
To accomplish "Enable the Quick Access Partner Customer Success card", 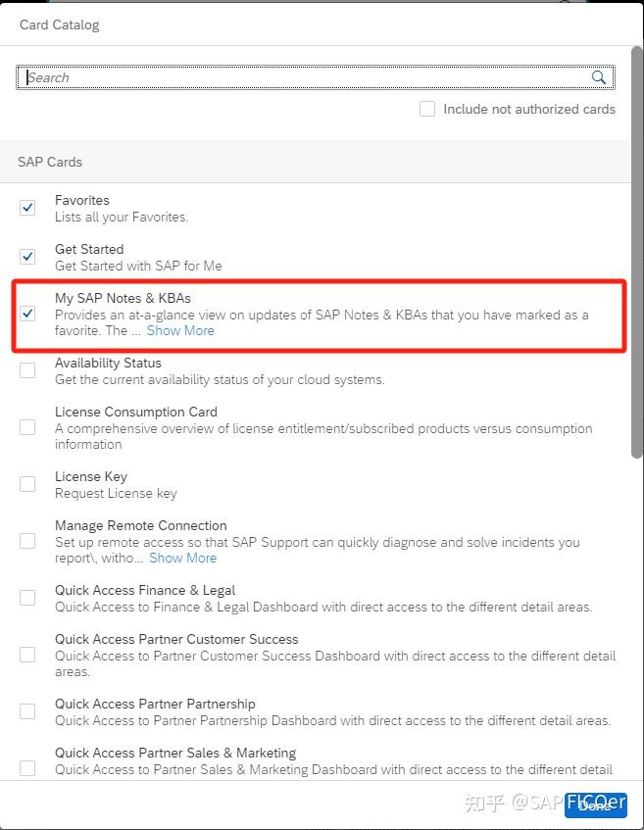I will pos(27,655).
